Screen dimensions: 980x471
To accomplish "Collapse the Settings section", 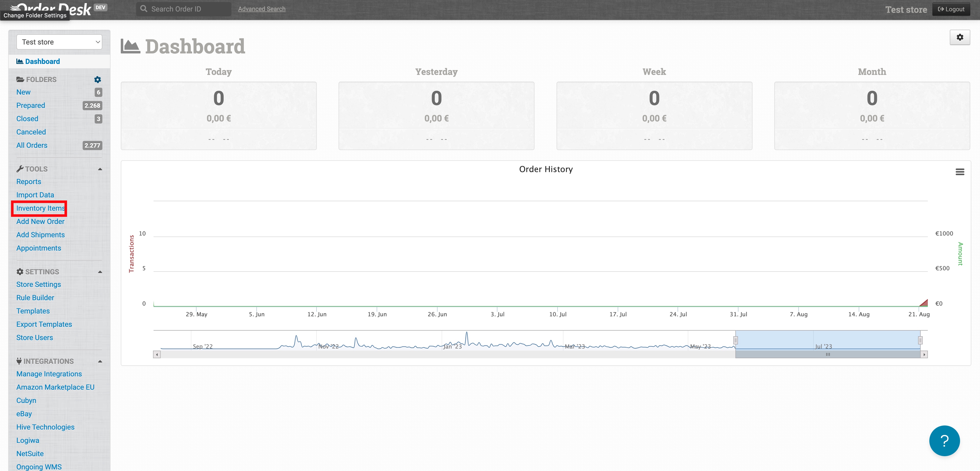I will [100, 272].
